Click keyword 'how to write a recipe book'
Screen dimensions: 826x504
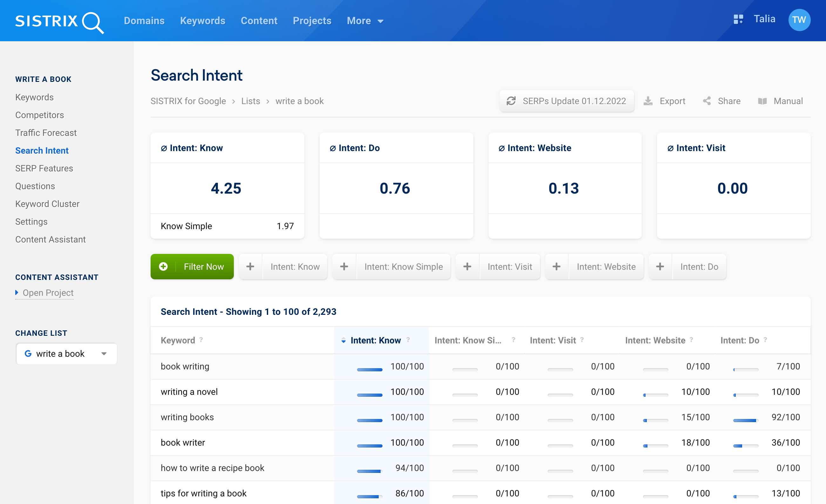[x=213, y=468]
